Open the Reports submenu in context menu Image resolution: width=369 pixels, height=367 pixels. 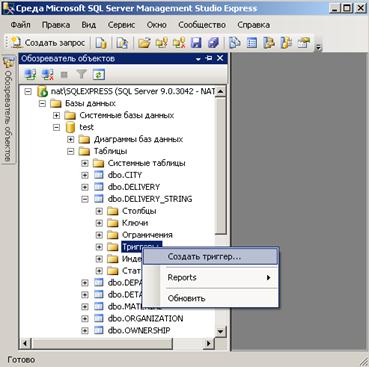click(x=211, y=277)
